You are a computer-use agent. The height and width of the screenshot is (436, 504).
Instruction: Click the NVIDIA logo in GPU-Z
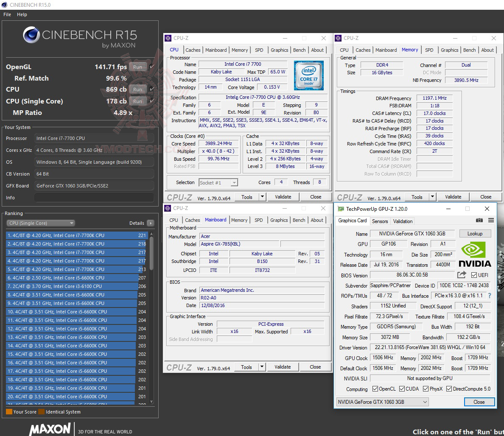[475, 255]
